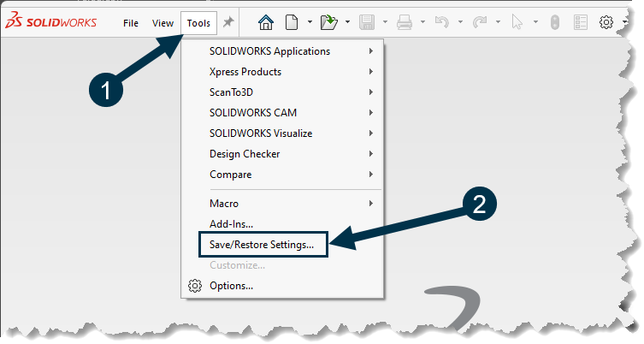Viewport: 644px width, 344px height.
Task: Open SOLIDWORKS CAM submenu
Action: tap(282, 113)
